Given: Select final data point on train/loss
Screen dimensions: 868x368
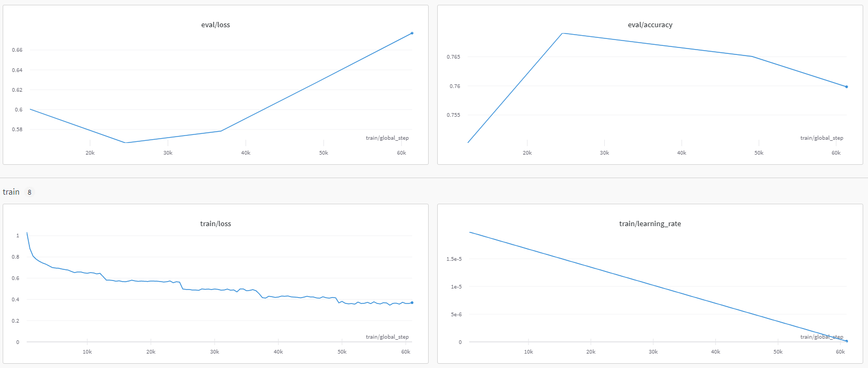Looking at the screenshot, I should 412,303.
